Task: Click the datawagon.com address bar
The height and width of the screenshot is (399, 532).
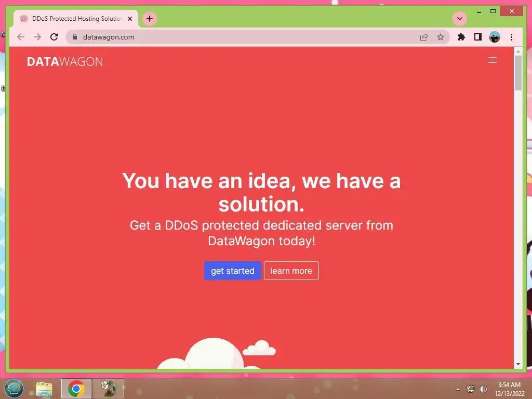Action: click(x=258, y=37)
